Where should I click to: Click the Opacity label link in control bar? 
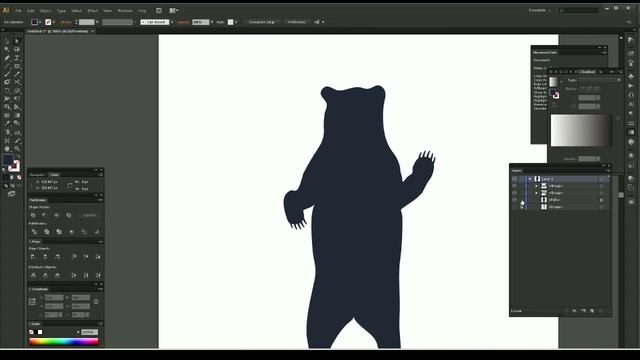pos(183,22)
